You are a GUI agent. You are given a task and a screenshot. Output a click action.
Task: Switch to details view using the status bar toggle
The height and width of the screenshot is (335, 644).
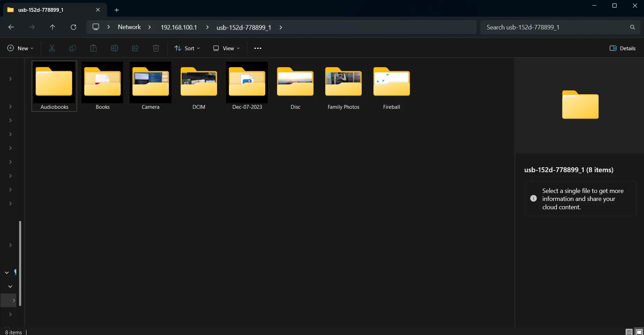click(x=628, y=332)
